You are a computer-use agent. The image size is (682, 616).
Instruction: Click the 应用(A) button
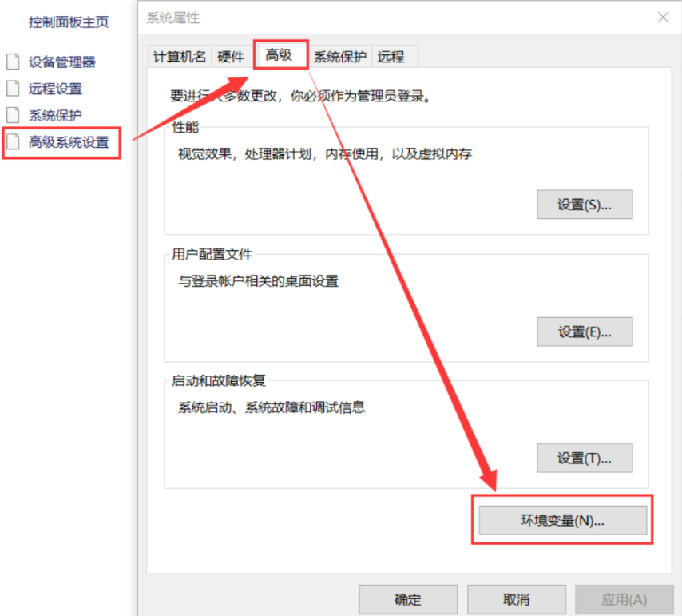(625, 599)
